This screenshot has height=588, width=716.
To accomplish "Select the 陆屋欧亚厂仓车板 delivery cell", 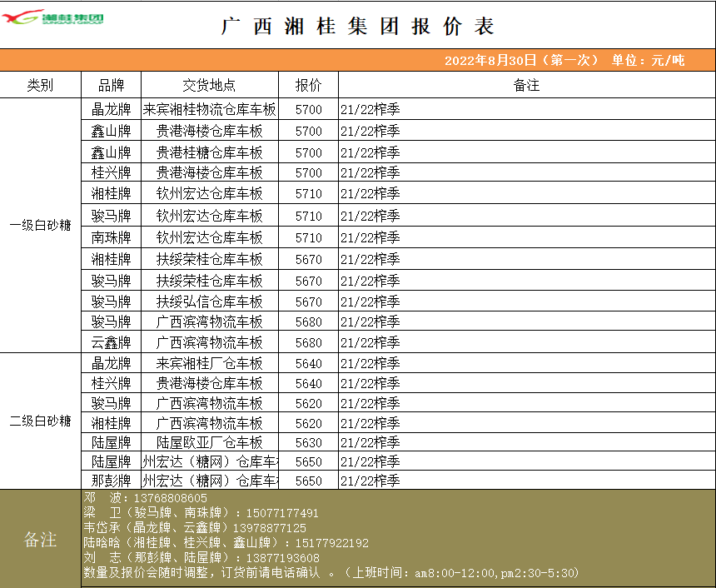I will tap(209, 442).
